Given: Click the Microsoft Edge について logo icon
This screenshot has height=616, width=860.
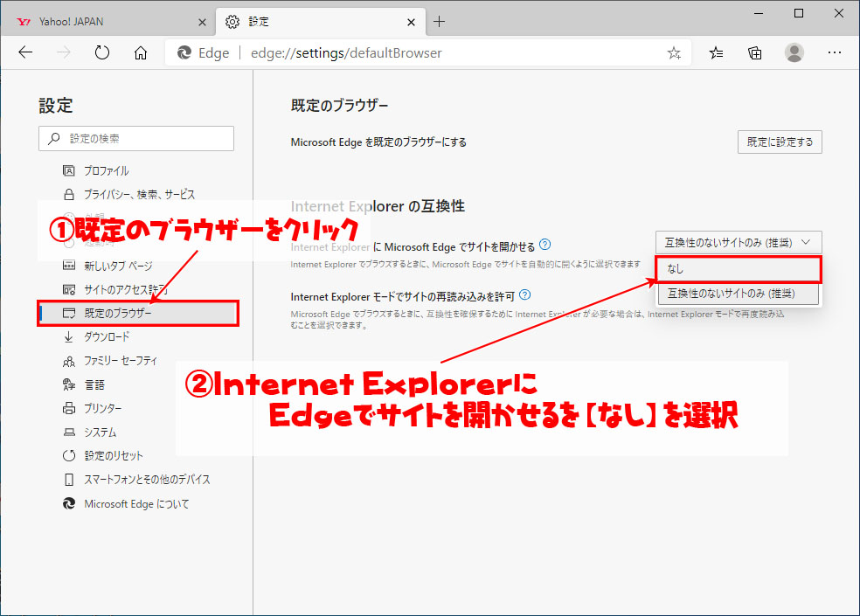Looking at the screenshot, I should tap(68, 503).
